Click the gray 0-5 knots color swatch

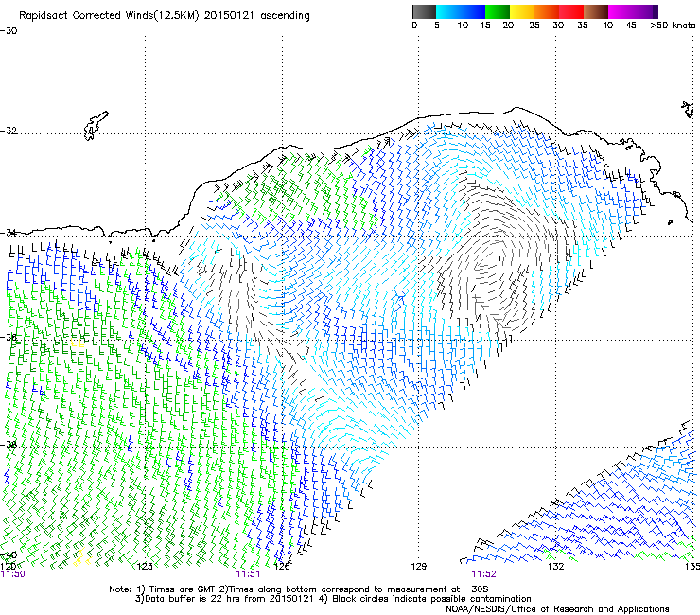coord(424,11)
